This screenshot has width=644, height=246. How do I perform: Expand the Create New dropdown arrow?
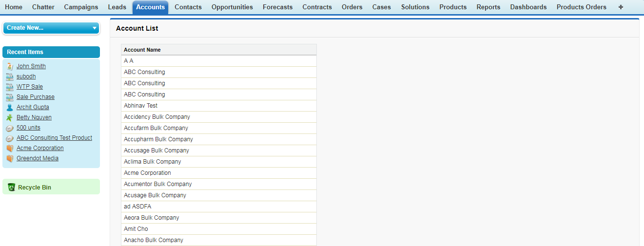[x=95, y=28]
